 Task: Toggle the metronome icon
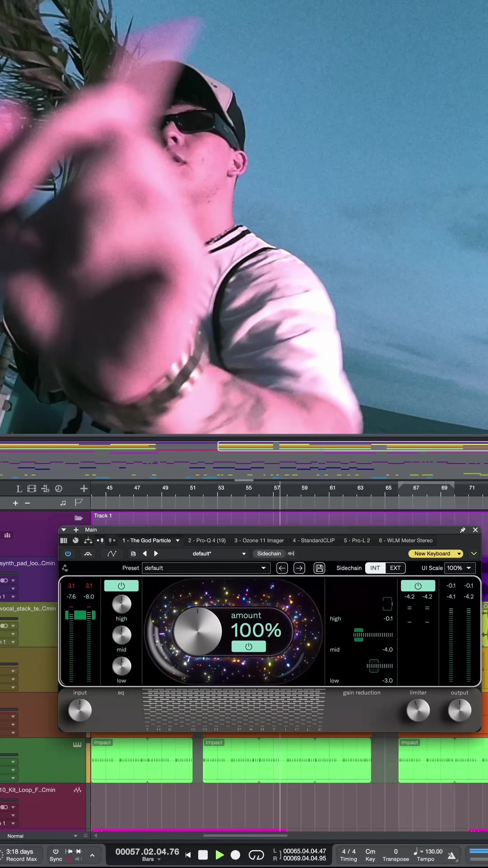tap(451, 855)
